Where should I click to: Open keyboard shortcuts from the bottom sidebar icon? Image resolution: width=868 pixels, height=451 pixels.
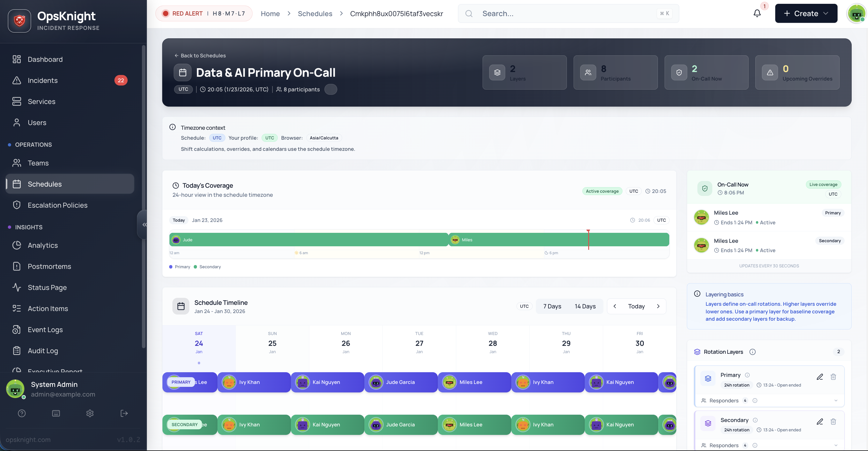coord(56,413)
